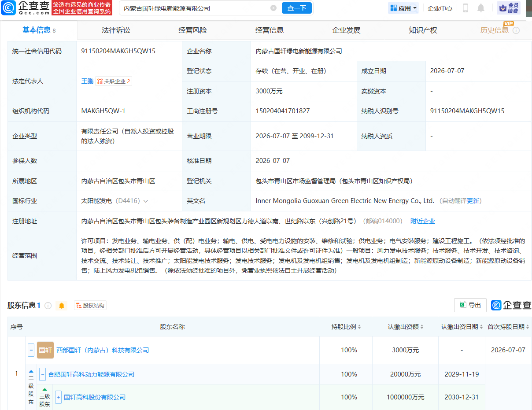The width and height of the screenshot is (532, 410).
Task: Click the English company name text
Action: [x=345, y=201]
